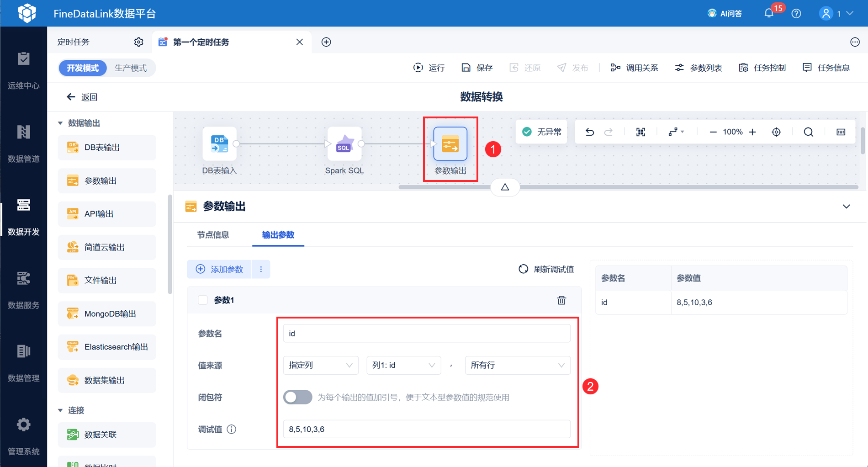The height and width of the screenshot is (467, 868).
Task: Select the API输出 component
Action: [107, 214]
